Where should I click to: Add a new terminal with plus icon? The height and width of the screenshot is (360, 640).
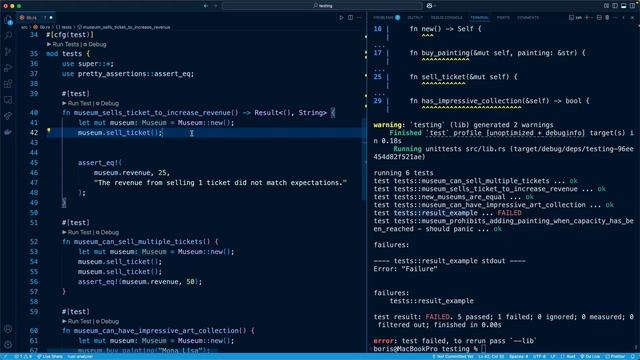[587, 18]
